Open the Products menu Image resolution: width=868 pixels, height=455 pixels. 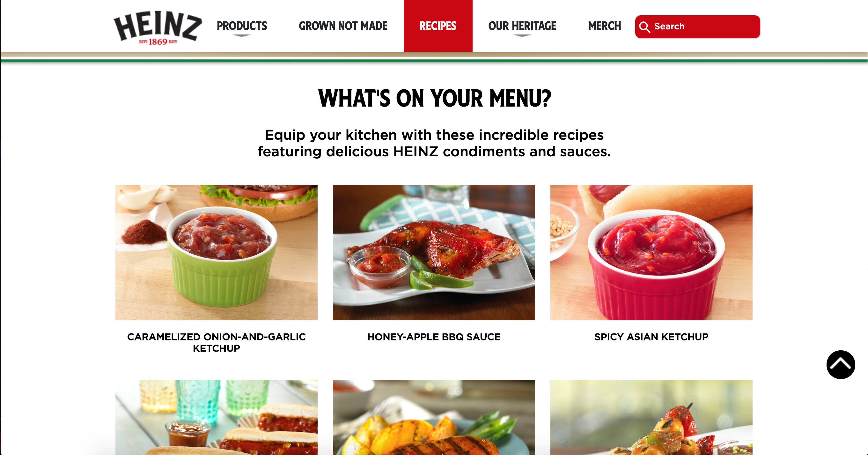pyautogui.click(x=242, y=26)
